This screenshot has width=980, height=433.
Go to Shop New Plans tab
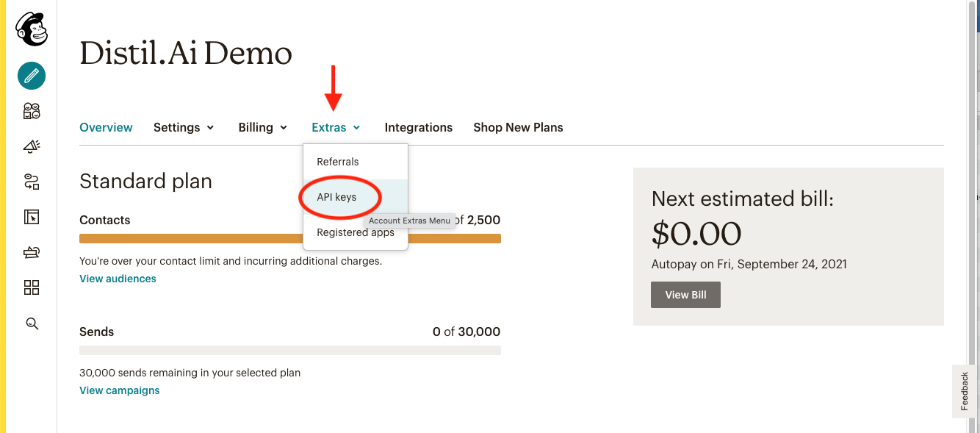(x=518, y=127)
